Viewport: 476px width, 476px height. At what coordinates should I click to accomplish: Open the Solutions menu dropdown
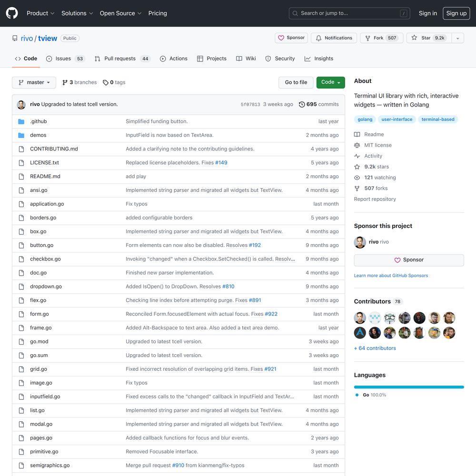(77, 13)
